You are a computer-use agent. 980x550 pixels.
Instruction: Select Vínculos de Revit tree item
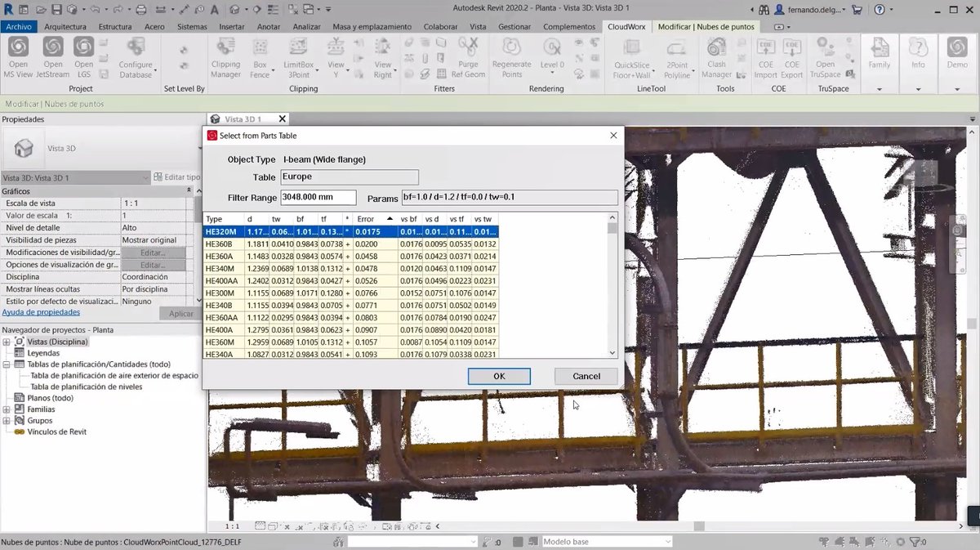[x=56, y=432]
